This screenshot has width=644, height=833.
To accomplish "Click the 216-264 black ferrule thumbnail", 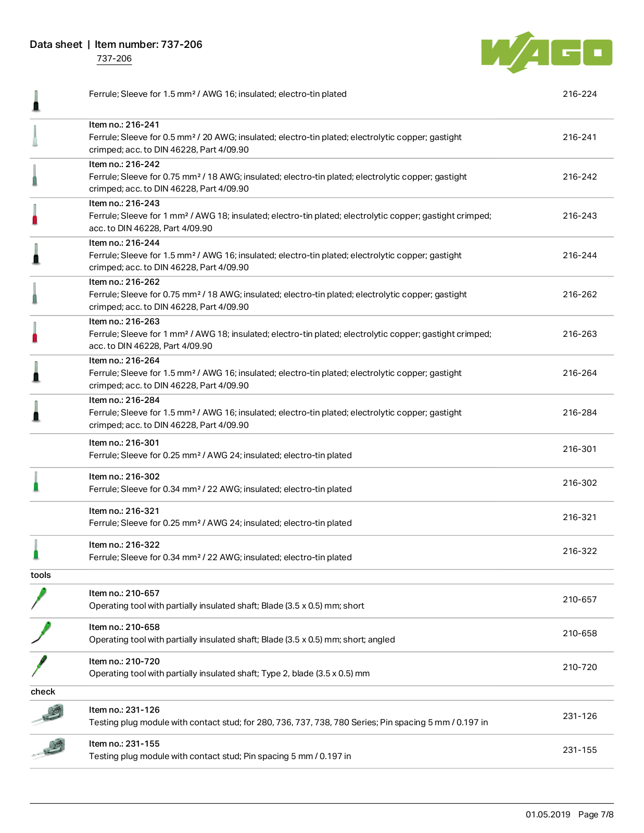I will coord(36,372).
